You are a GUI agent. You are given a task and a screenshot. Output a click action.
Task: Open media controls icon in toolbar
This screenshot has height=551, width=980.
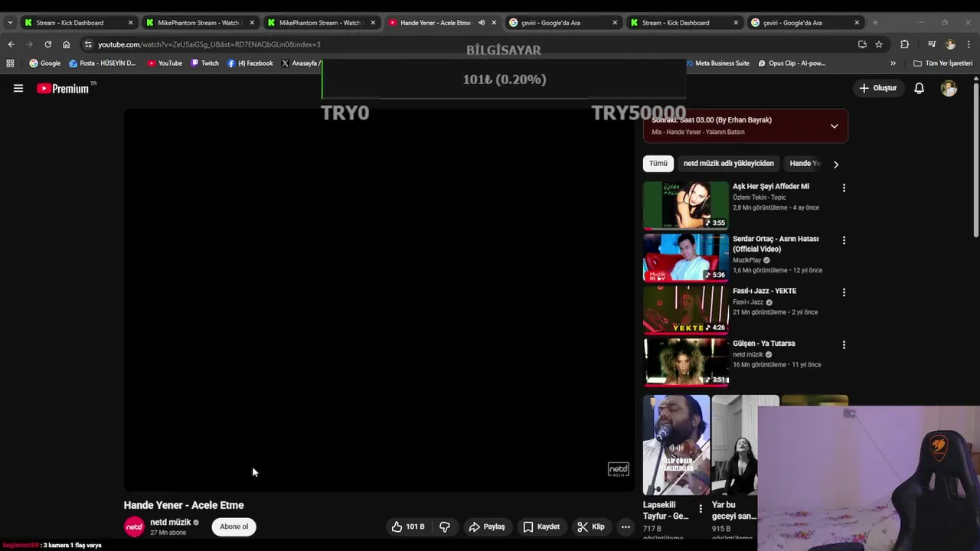pos(932,44)
